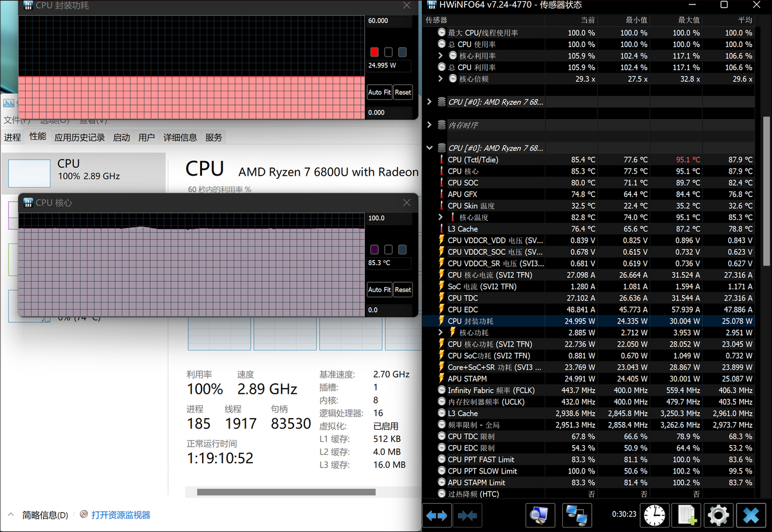Click the expand columns blue arrows icon

[437, 515]
